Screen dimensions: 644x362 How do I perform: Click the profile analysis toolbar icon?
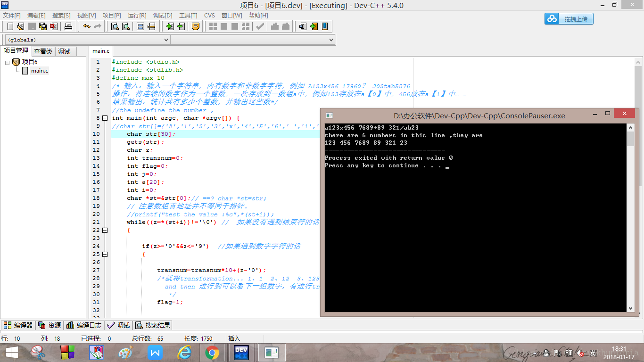[x=275, y=26]
